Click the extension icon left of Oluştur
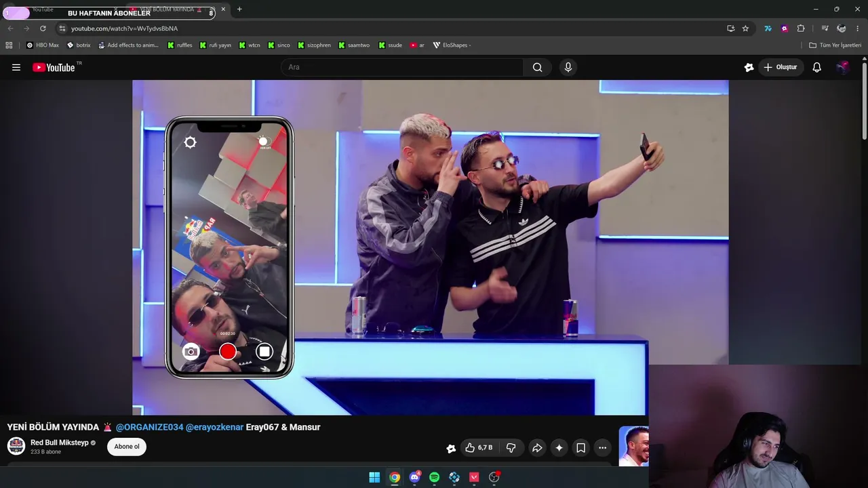The image size is (868, 488). 749,67
